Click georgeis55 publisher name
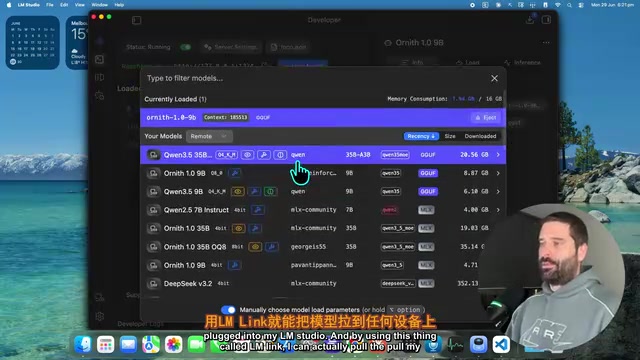 [308, 247]
